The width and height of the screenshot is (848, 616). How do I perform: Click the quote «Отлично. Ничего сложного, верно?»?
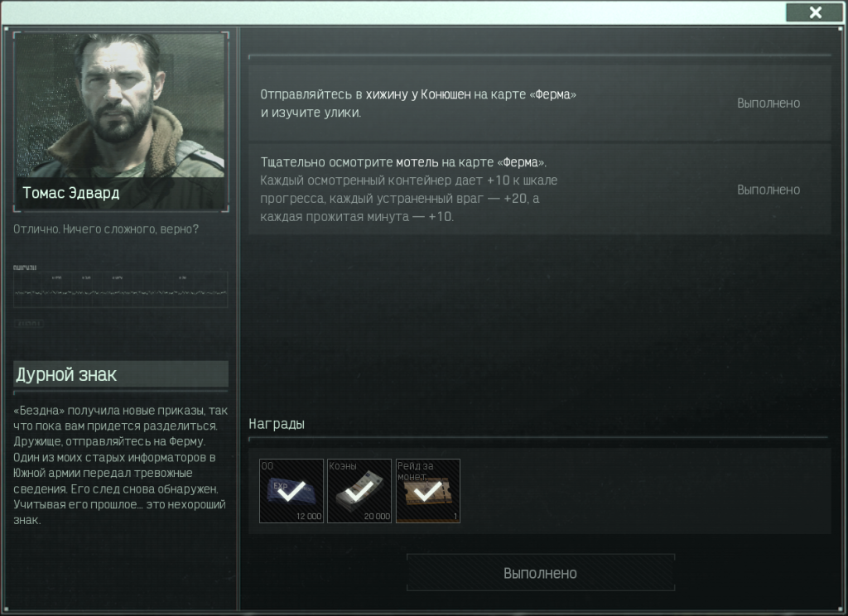[x=106, y=229]
